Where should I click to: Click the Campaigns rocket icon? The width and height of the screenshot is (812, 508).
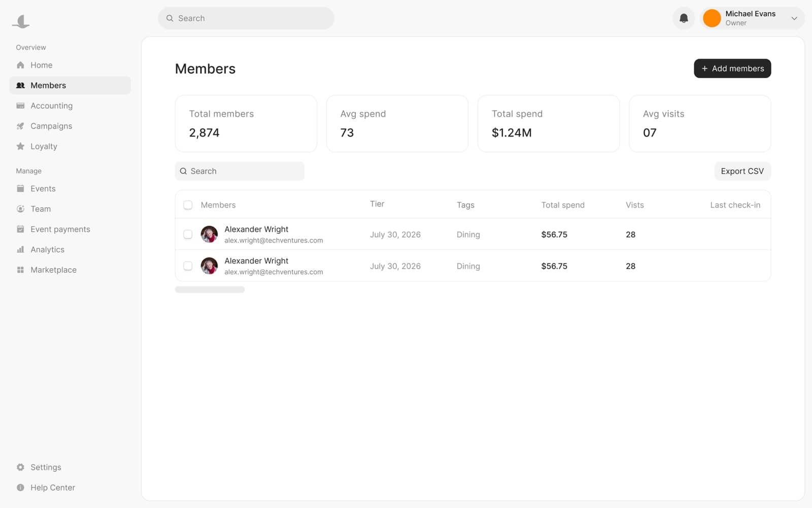(x=20, y=126)
